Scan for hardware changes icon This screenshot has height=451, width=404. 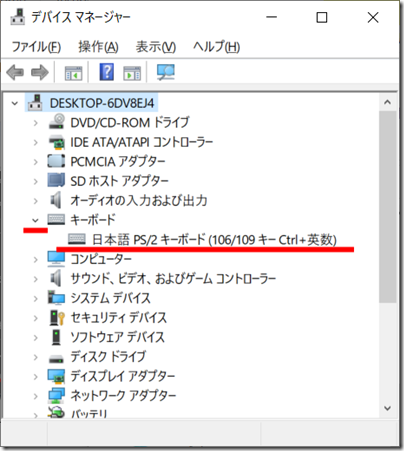click(166, 72)
